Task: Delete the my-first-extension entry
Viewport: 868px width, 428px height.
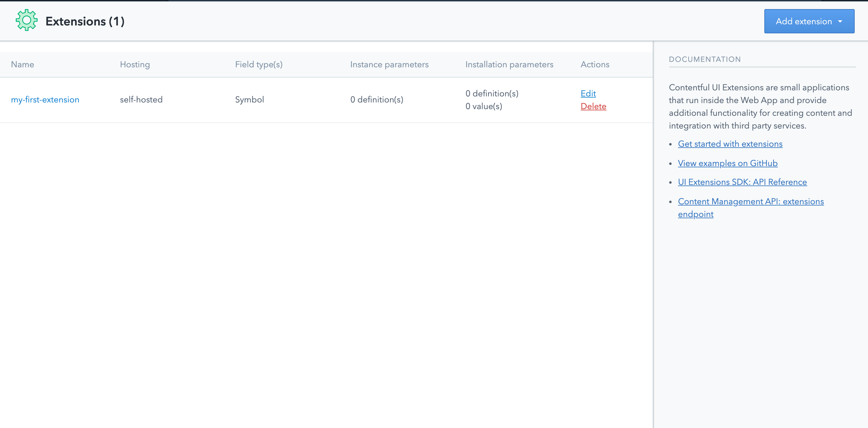Action: (x=593, y=106)
